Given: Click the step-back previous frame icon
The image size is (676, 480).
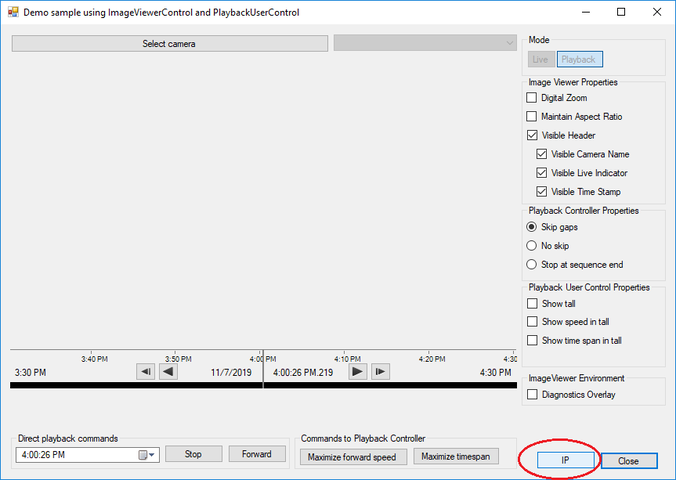Looking at the screenshot, I should tap(146, 372).
